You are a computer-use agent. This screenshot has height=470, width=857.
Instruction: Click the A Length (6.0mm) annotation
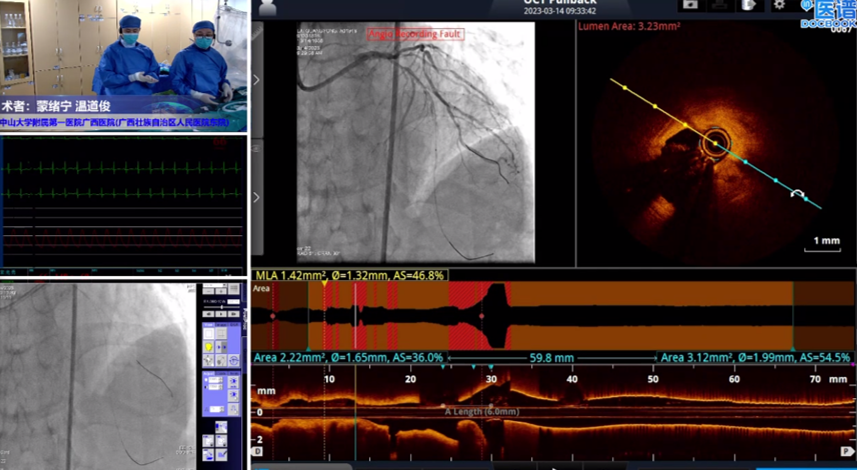pos(482,412)
